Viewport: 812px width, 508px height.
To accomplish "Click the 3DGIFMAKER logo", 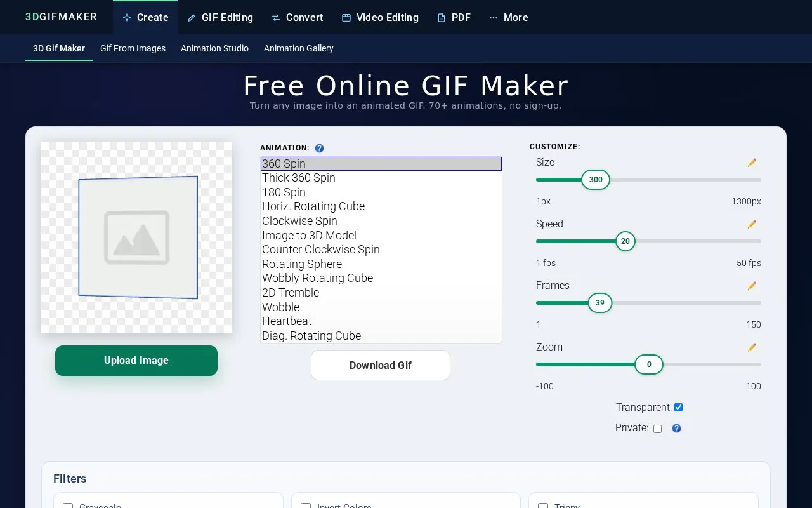I will click(62, 17).
